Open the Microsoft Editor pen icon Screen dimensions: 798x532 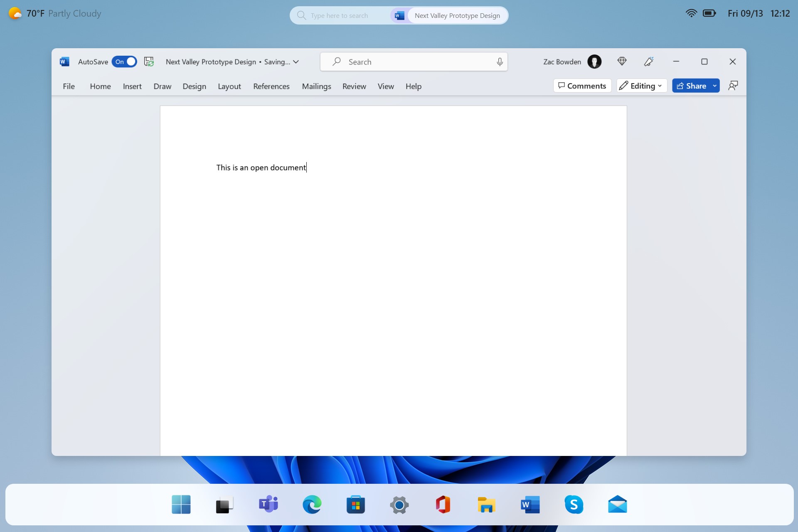tap(648, 61)
